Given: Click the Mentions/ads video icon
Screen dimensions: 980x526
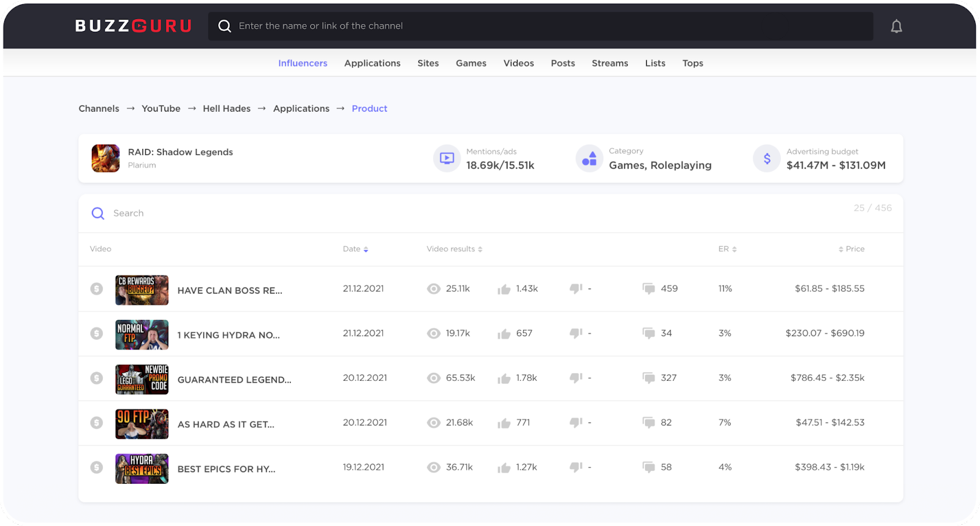Looking at the screenshot, I should [447, 158].
